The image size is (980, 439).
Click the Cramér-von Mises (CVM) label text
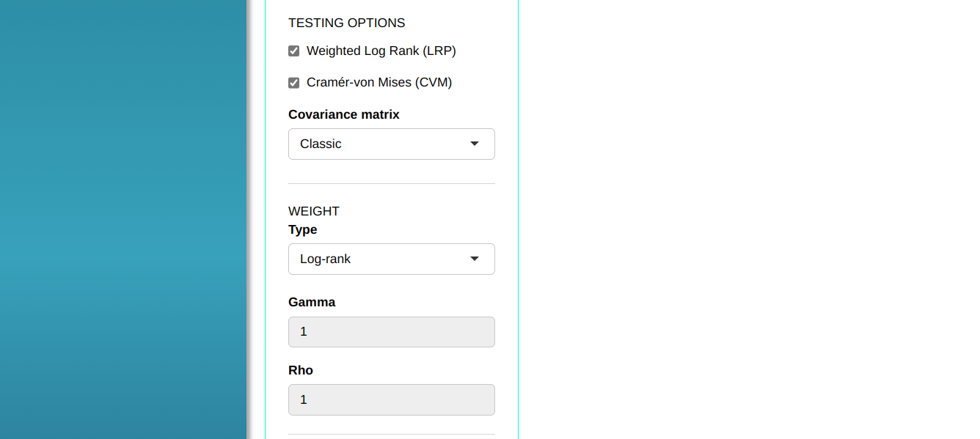(x=379, y=83)
